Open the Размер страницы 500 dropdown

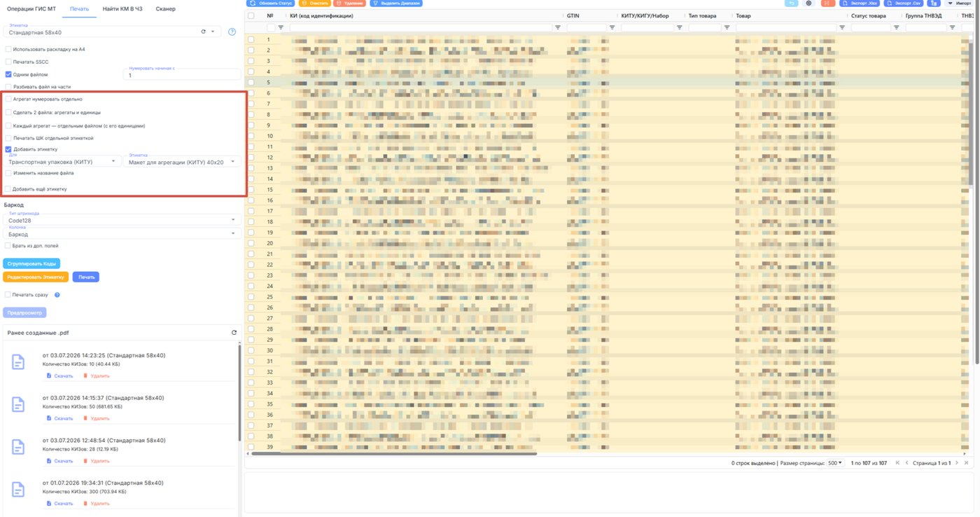point(835,463)
